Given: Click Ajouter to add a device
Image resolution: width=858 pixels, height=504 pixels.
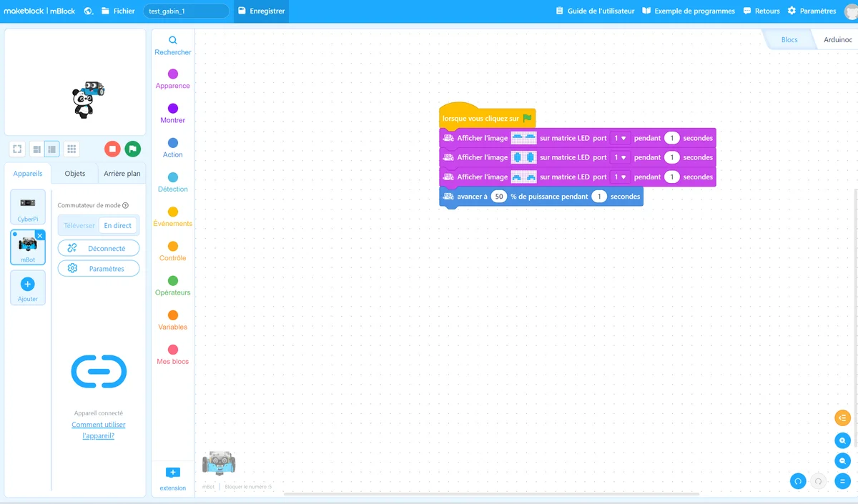Looking at the screenshot, I should (x=28, y=287).
